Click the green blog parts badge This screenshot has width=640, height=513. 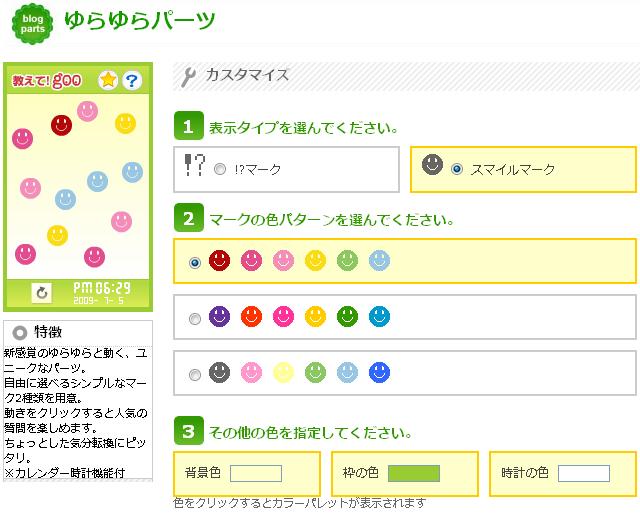(32, 24)
